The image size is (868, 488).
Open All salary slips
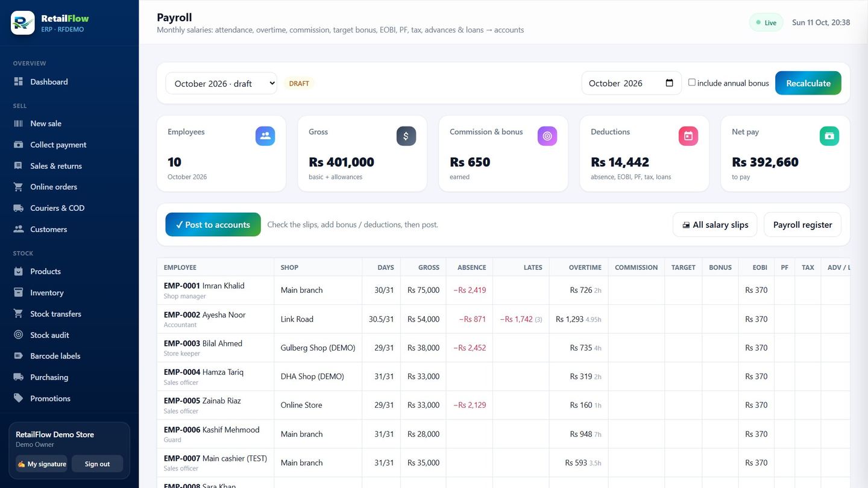(715, 225)
